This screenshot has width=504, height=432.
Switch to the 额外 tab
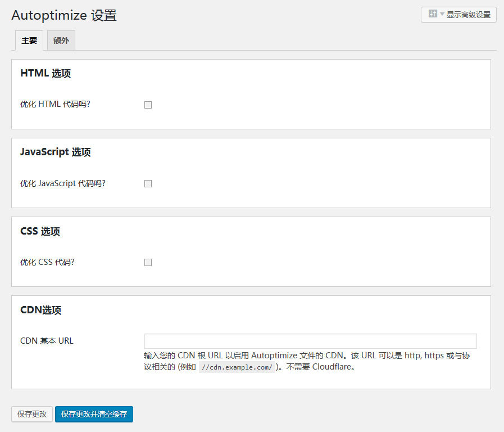[x=61, y=40]
